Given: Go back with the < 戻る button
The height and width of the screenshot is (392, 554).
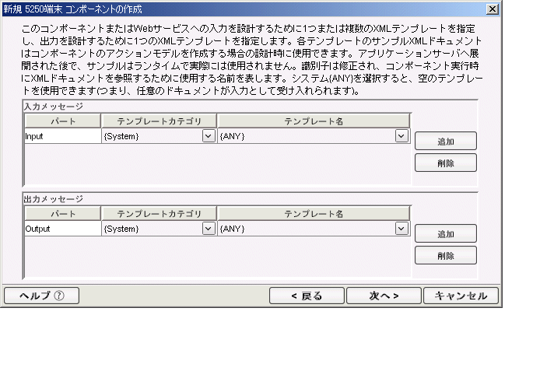Looking at the screenshot, I should (x=307, y=296).
